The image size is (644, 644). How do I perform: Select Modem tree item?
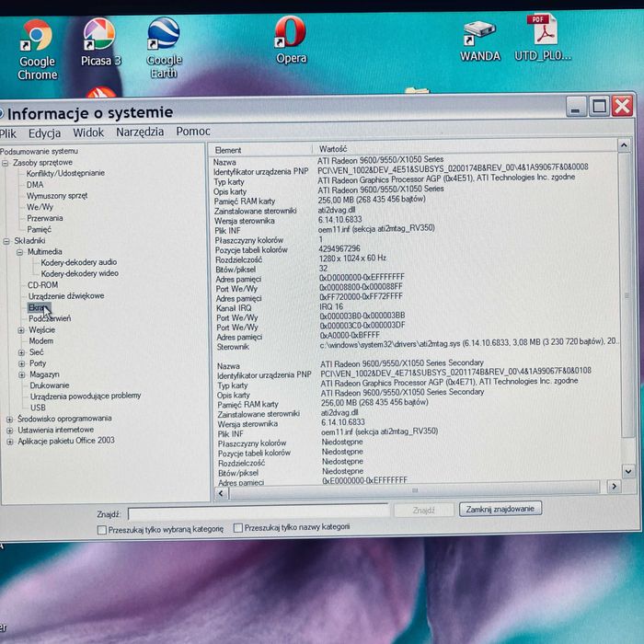tap(41, 341)
